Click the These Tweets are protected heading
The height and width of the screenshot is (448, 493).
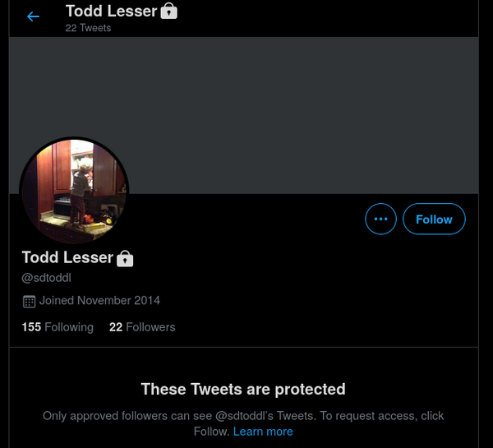click(243, 389)
